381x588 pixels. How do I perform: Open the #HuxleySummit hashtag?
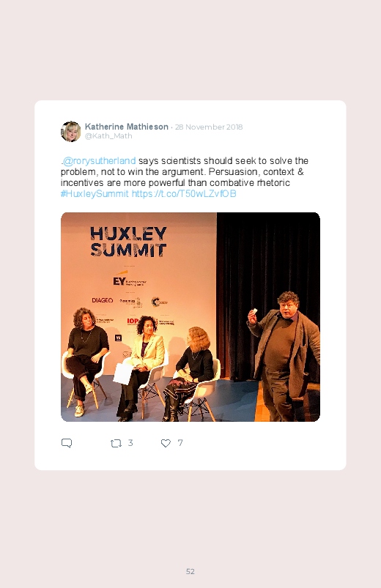tap(95, 193)
